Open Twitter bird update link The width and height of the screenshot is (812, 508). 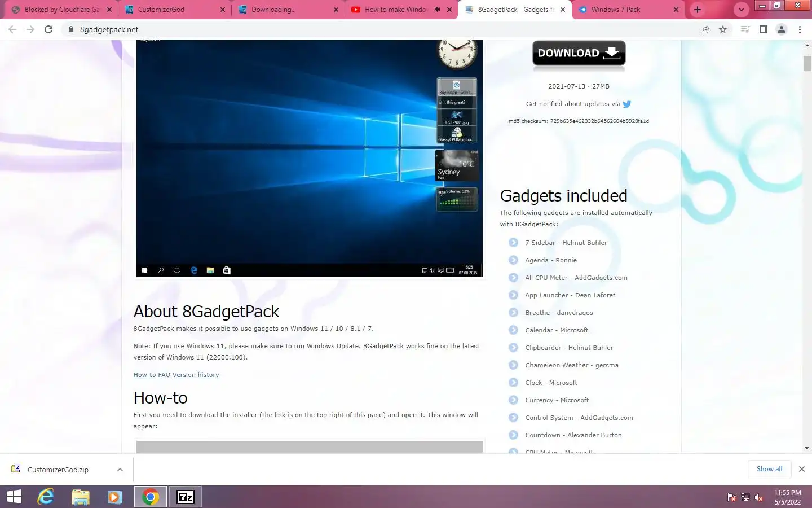626,104
